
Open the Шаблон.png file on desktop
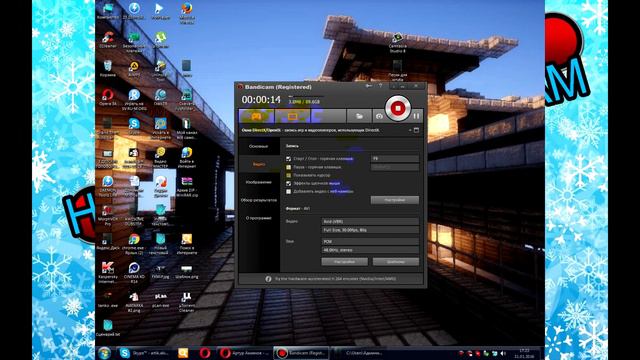click(x=187, y=271)
